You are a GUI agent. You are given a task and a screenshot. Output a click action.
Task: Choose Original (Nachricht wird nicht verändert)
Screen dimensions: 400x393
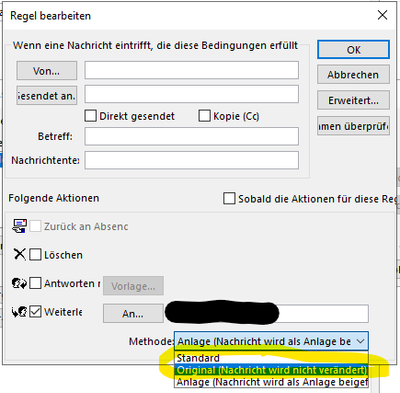point(271,370)
